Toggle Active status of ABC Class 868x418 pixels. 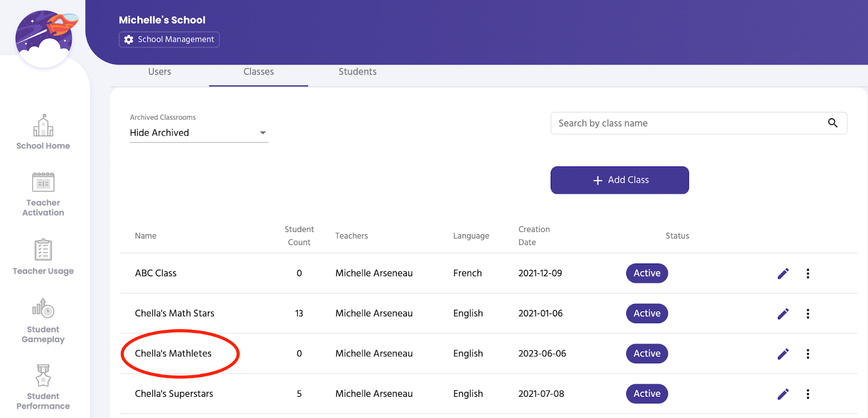pyautogui.click(x=647, y=273)
